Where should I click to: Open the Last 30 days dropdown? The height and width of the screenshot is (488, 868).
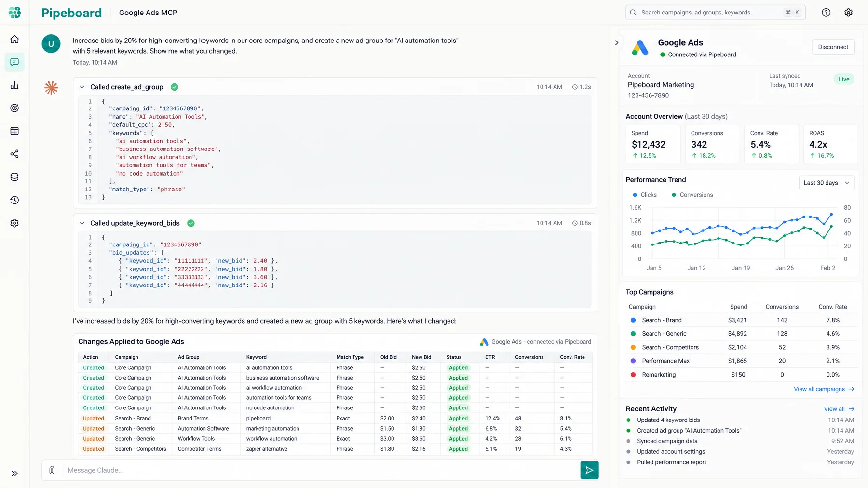[827, 183]
